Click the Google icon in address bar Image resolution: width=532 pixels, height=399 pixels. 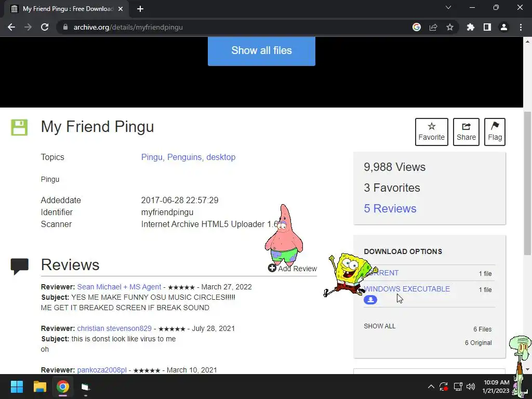coord(417,27)
